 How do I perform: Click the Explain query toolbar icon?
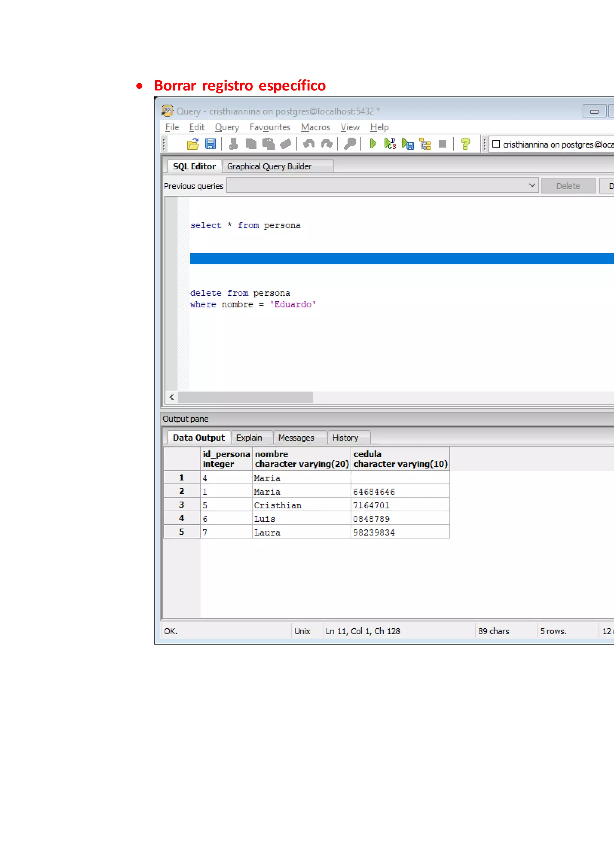click(x=425, y=144)
